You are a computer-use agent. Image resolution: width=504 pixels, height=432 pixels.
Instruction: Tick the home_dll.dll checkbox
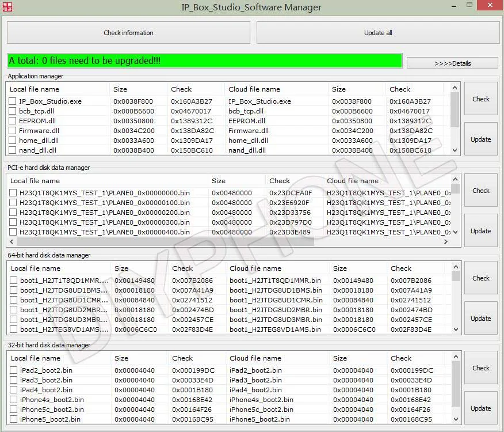pyautogui.click(x=13, y=141)
